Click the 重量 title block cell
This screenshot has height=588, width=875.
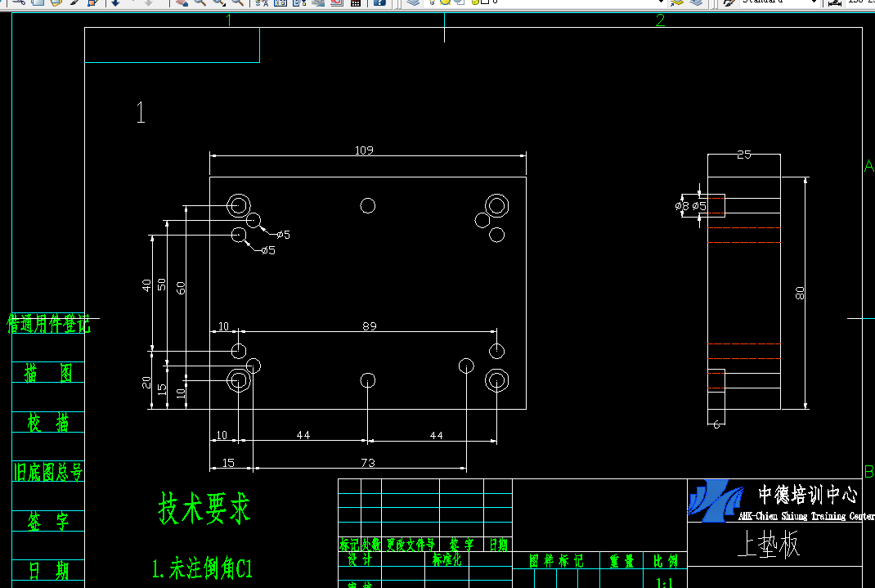(x=622, y=561)
